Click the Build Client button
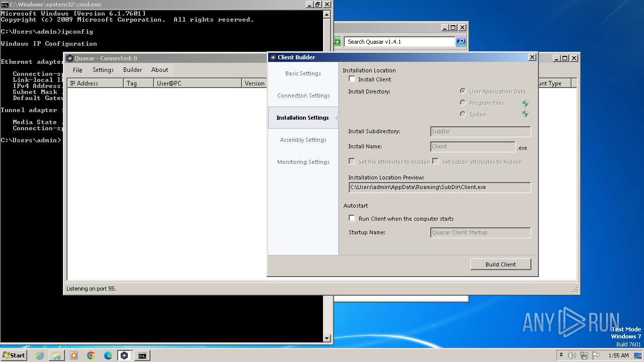The image size is (644, 362). [501, 264]
